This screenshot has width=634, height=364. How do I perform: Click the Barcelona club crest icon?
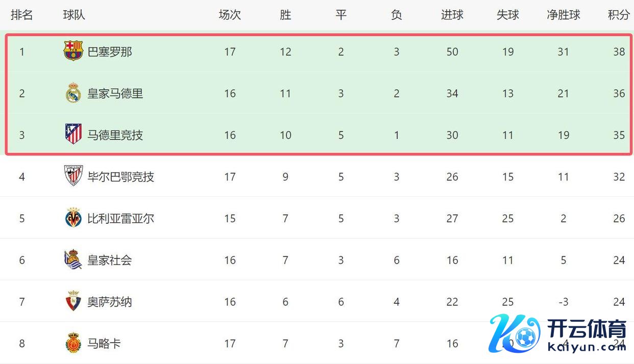coord(73,51)
